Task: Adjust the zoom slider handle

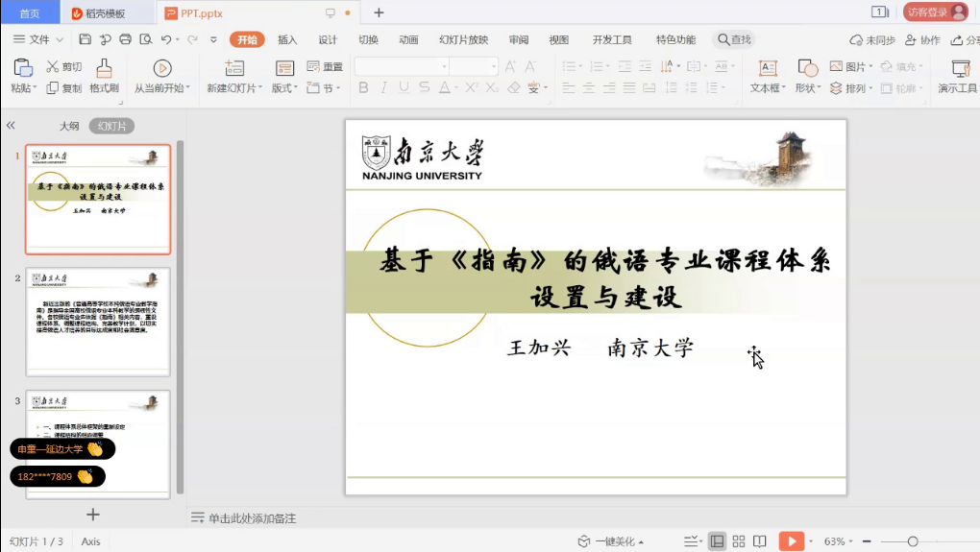Action: [x=913, y=541]
